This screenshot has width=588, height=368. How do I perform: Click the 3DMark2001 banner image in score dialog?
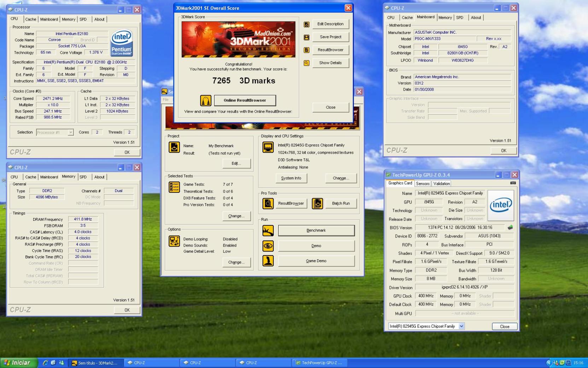pos(238,39)
